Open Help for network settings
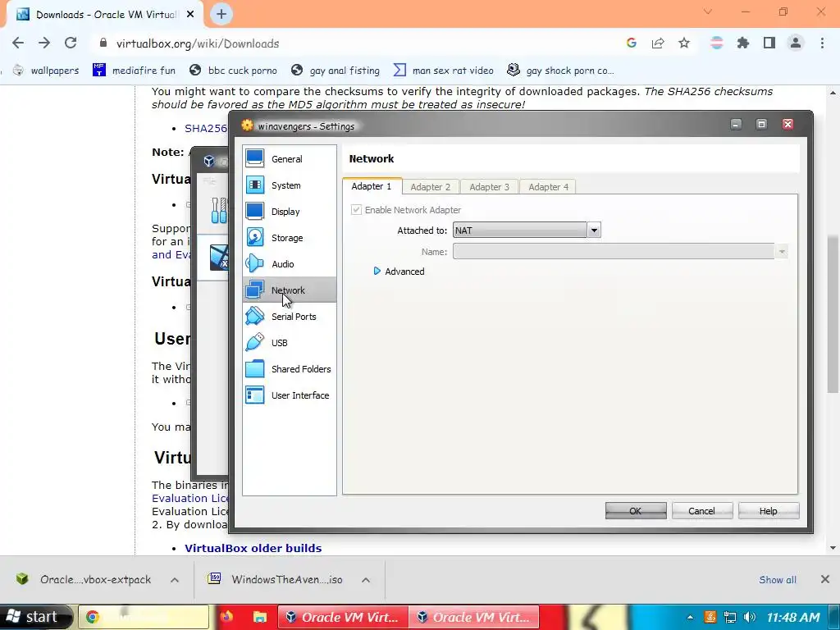Image resolution: width=840 pixels, height=630 pixels. click(768, 510)
